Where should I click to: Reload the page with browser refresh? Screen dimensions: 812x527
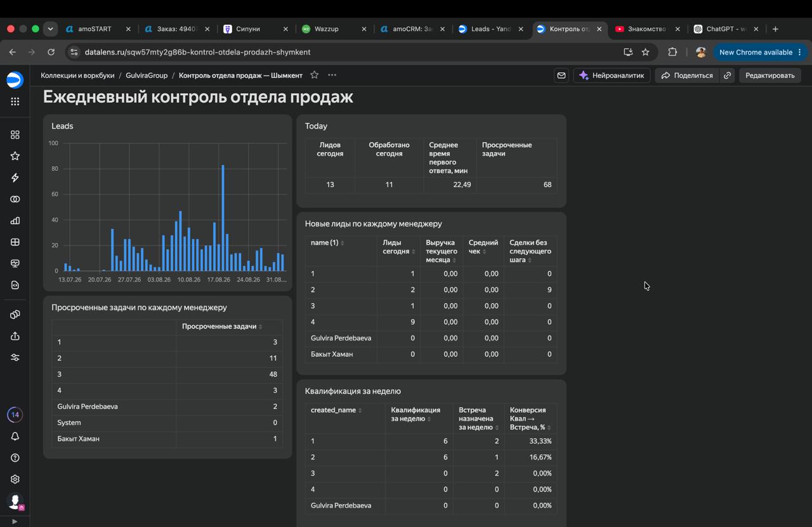(x=51, y=52)
